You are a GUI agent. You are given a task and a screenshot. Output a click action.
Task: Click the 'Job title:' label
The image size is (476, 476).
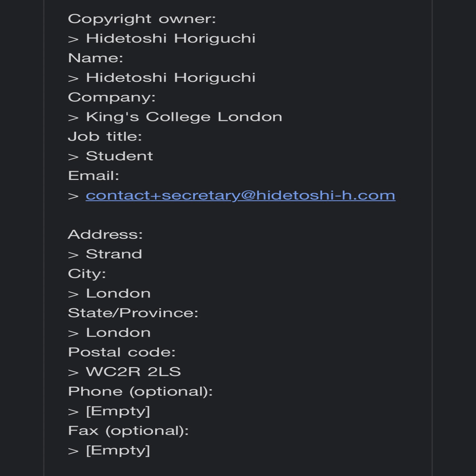click(105, 137)
